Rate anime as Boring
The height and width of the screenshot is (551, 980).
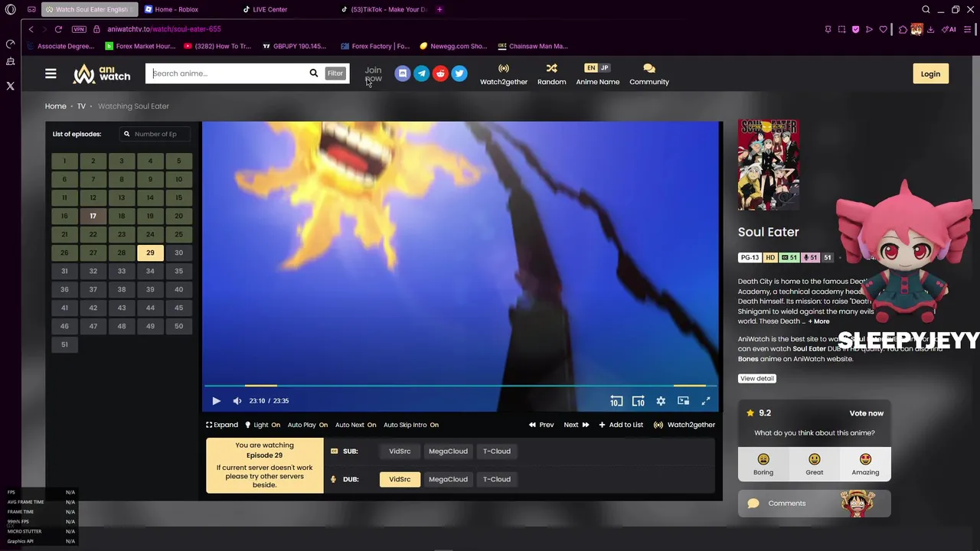tap(763, 464)
